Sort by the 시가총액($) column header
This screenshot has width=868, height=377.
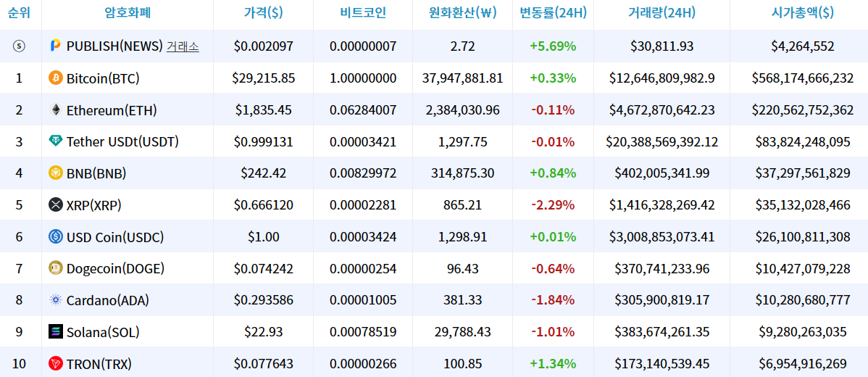coord(803,13)
